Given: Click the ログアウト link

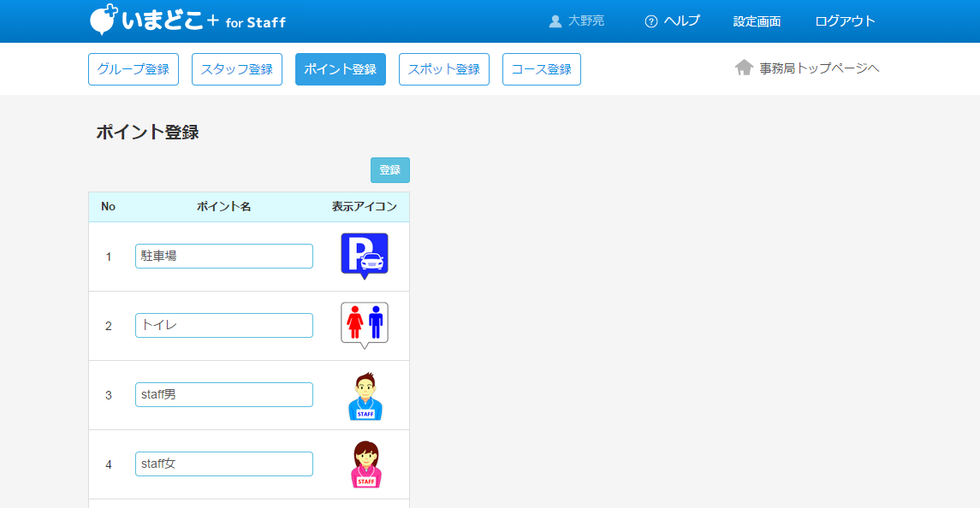Looking at the screenshot, I should pos(845,21).
